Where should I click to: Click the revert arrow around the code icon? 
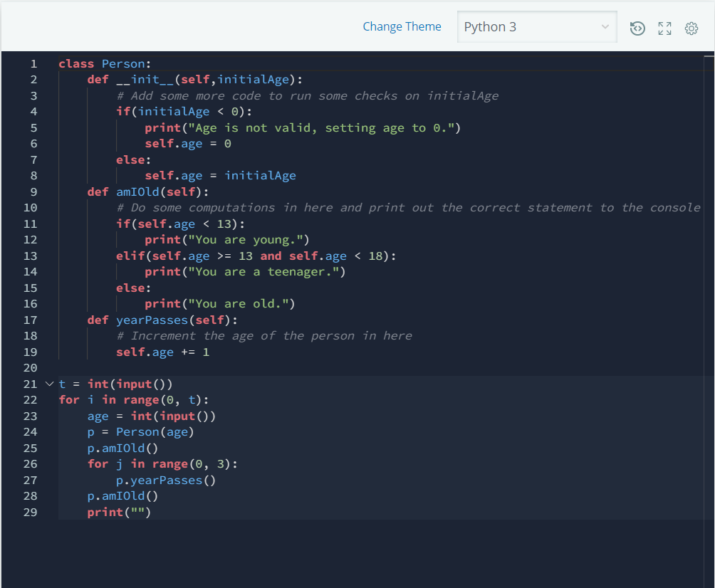click(x=637, y=28)
